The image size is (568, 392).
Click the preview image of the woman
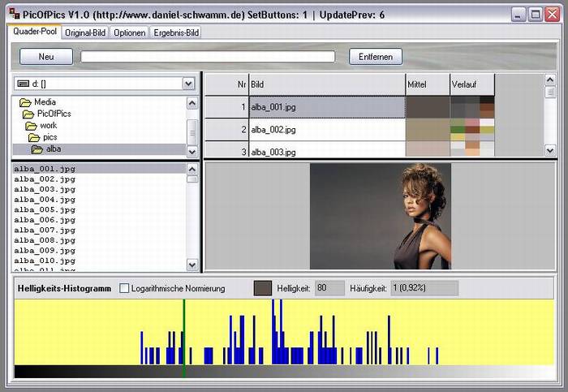[x=381, y=216]
